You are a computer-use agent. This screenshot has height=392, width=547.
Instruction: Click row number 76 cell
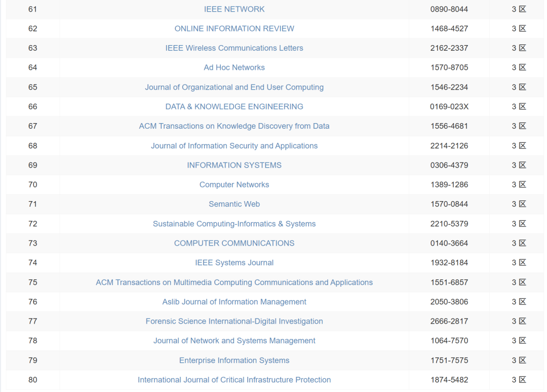tap(32, 302)
